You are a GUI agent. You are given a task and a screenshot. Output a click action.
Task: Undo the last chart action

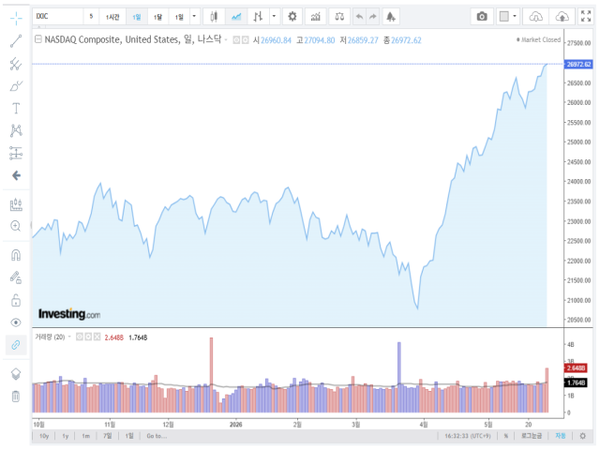(359, 16)
